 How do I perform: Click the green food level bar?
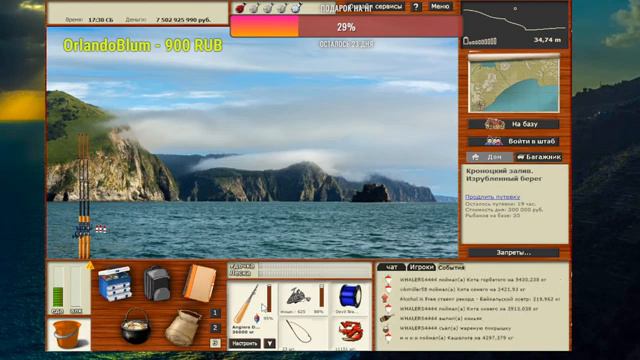click(58, 287)
